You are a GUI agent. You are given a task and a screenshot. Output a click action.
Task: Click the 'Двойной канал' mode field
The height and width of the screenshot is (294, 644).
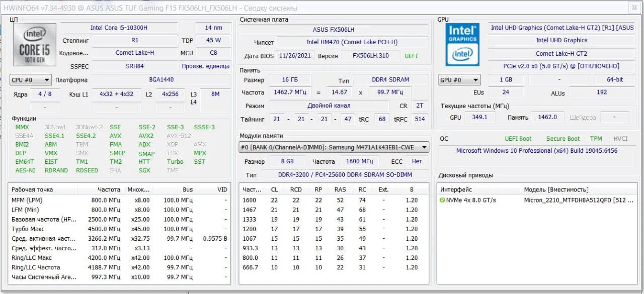click(x=329, y=106)
